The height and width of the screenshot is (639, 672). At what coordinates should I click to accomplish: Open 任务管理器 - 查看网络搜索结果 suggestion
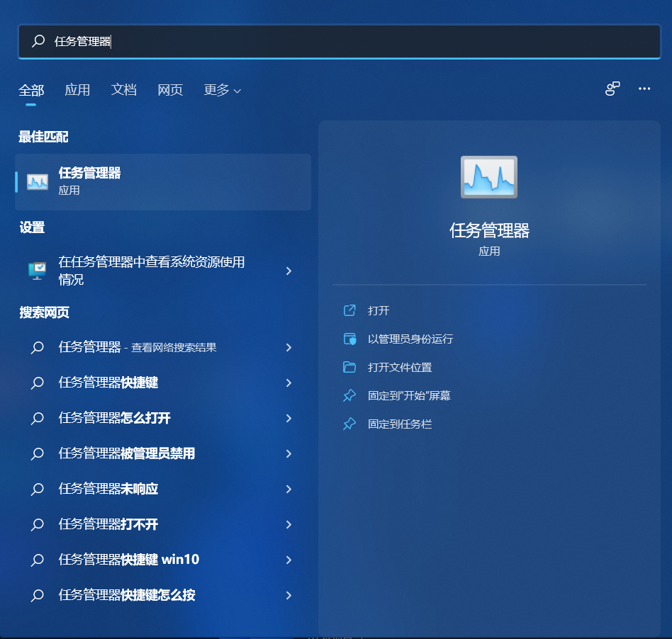pyautogui.click(x=138, y=347)
